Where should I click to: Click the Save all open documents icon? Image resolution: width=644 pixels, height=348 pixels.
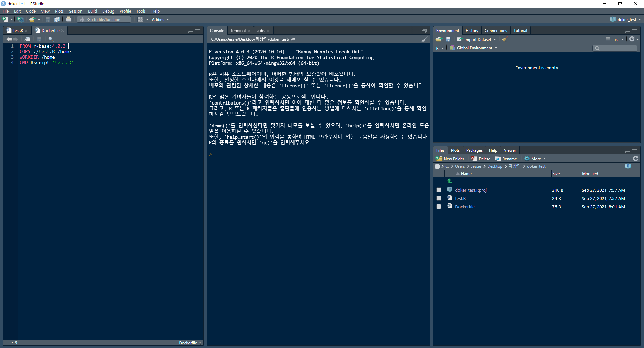tap(57, 19)
